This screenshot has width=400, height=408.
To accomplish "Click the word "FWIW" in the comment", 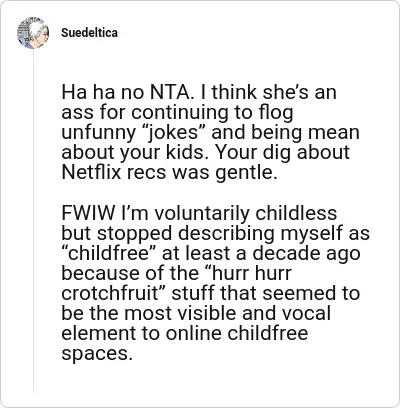I will coord(88,213).
